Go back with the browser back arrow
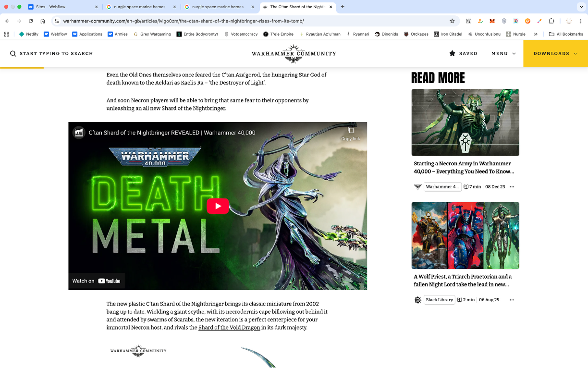The width and height of the screenshot is (588, 368). pyautogui.click(x=7, y=21)
